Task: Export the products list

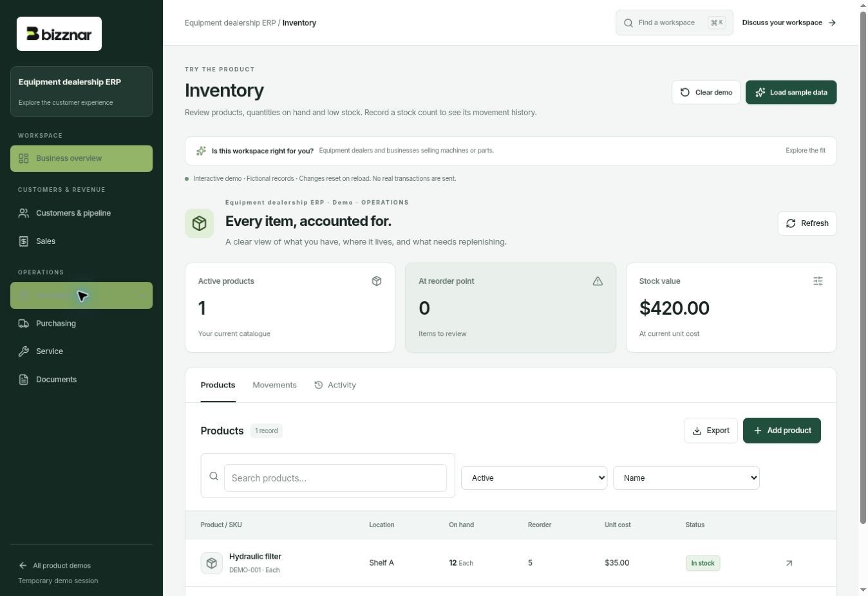Action: pos(711,431)
